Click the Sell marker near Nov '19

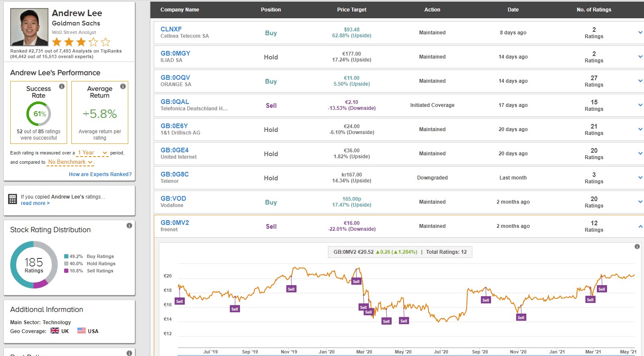291,289
